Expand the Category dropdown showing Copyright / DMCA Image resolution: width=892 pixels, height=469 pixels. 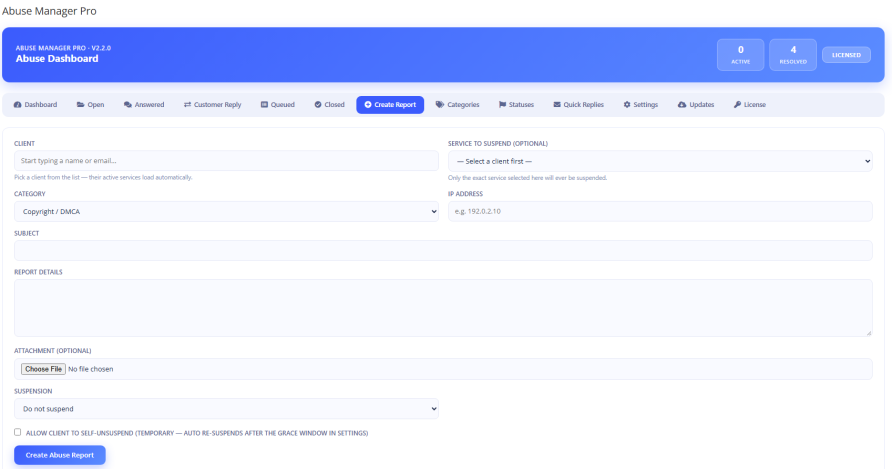point(226,211)
